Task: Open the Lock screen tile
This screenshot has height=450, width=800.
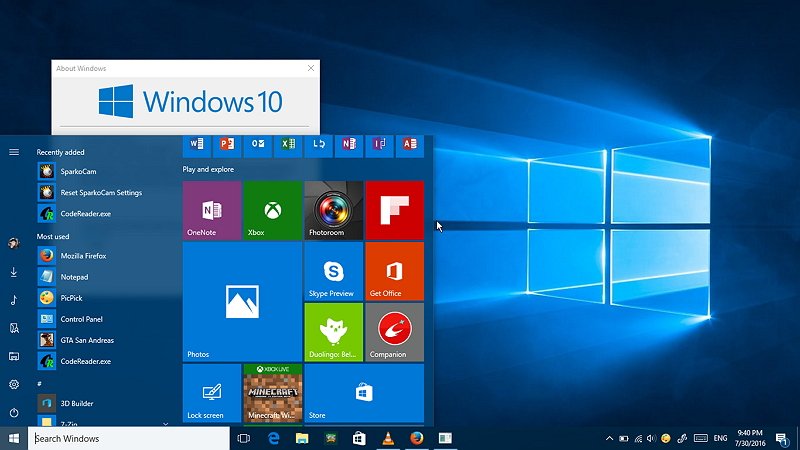Action: pos(212,393)
